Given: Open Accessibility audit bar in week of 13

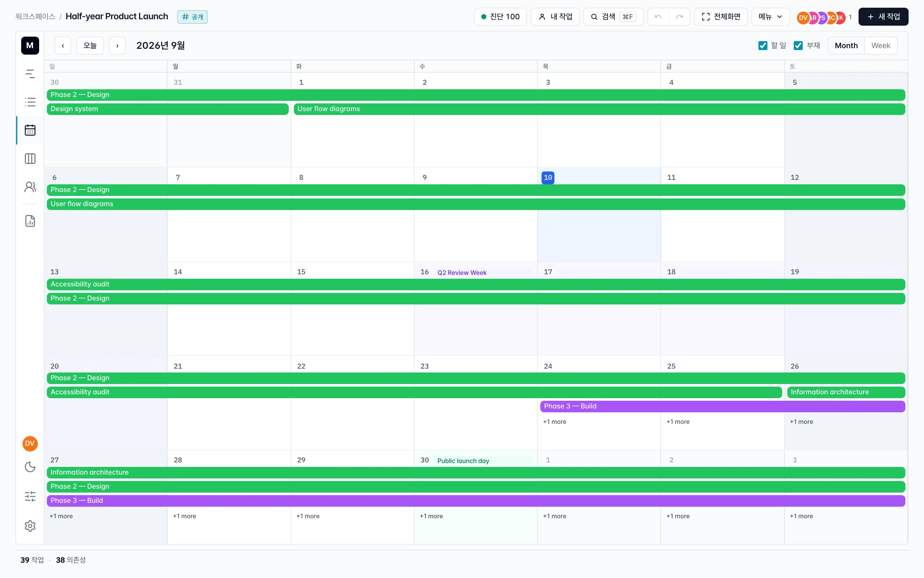Looking at the screenshot, I should pyautogui.click(x=476, y=285).
